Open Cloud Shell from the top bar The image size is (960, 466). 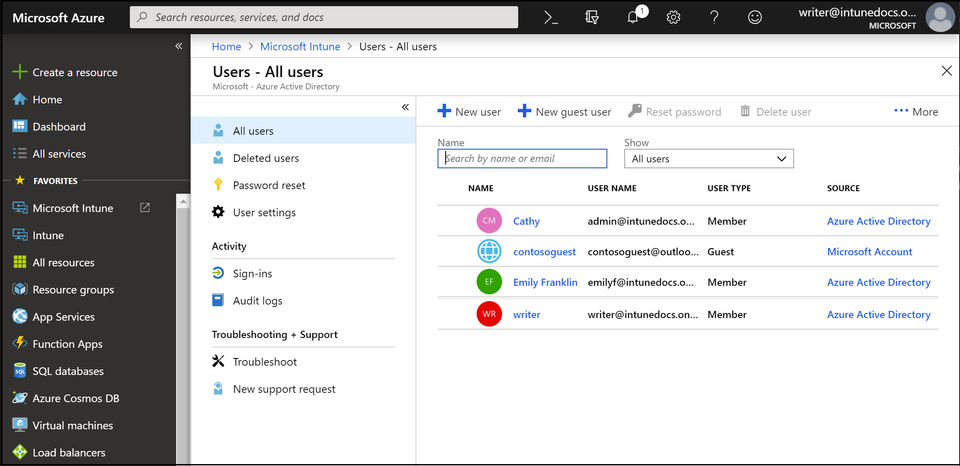coord(550,17)
